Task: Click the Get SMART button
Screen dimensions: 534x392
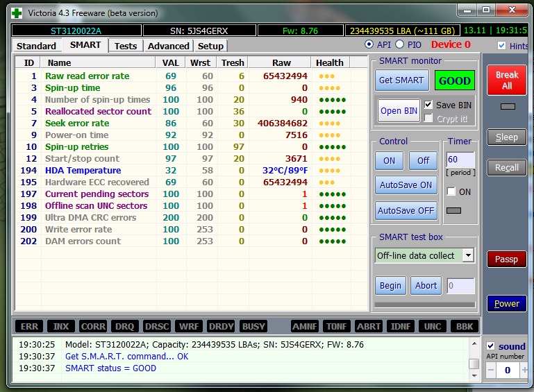Action: click(x=402, y=80)
